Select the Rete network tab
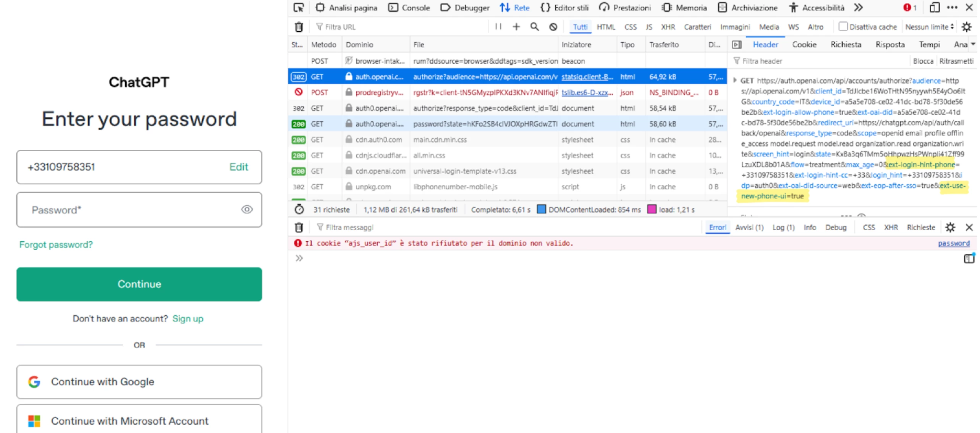 (x=514, y=8)
